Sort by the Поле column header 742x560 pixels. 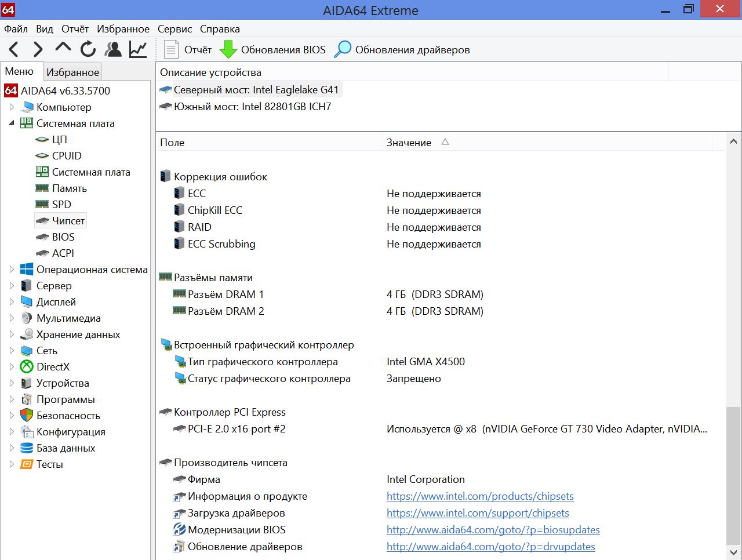pyautogui.click(x=270, y=143)
